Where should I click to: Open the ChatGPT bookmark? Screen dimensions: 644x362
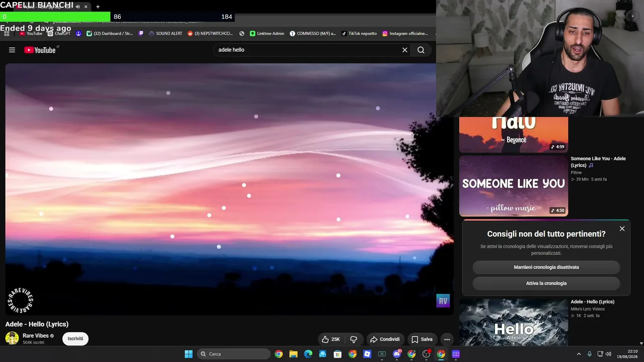click(59, 33)
